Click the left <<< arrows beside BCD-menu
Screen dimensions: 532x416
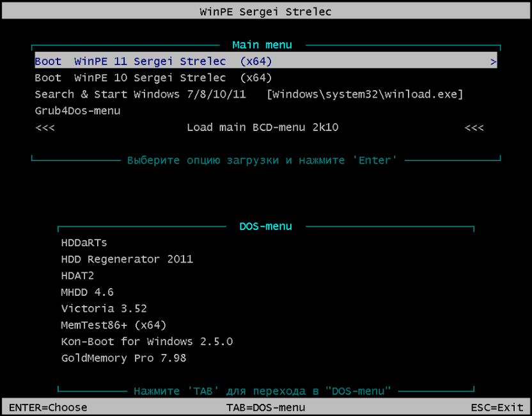tap(45, 128)
